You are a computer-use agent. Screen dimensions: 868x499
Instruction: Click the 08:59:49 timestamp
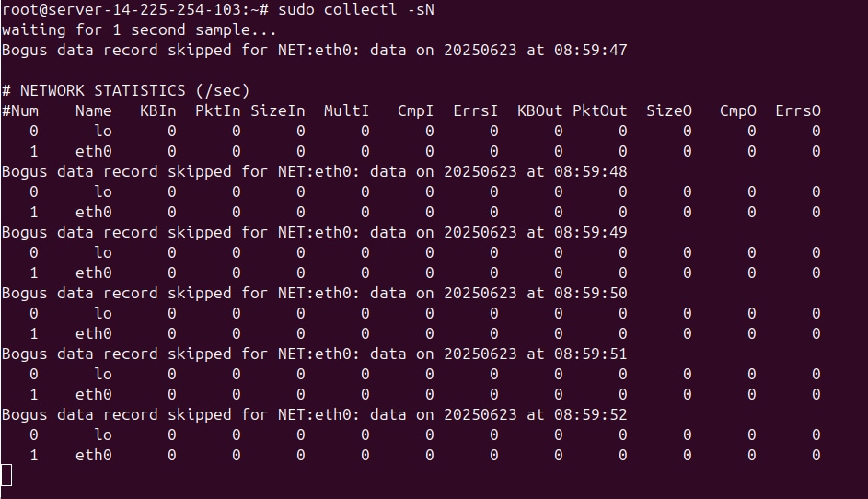click(x=590, y=232)
